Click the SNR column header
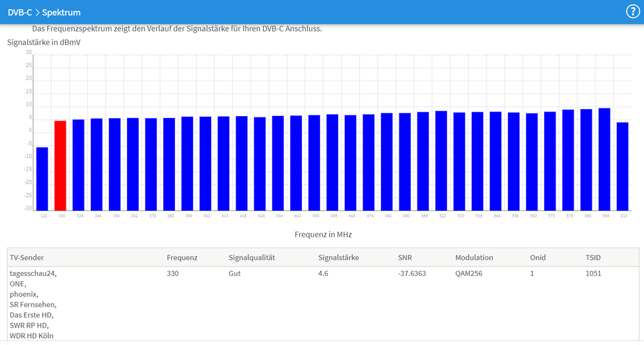This screenshot has width=644, height=345. pyautogui.click(x=405, y=258)
